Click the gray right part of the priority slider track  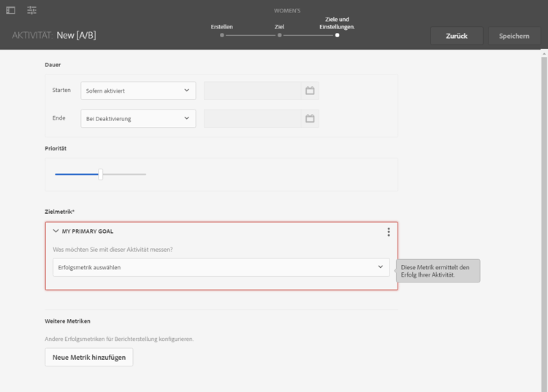[x=124, y=174]
